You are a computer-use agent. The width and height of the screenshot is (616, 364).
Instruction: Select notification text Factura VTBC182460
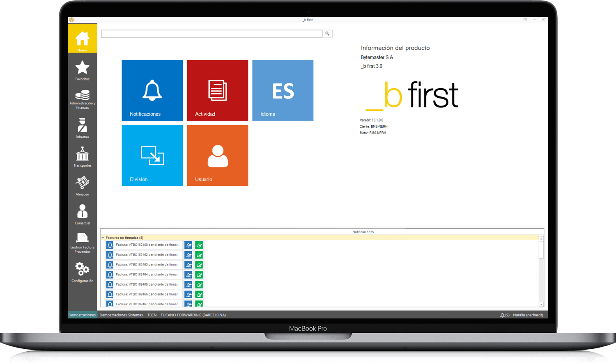click(x=147, y=245)
